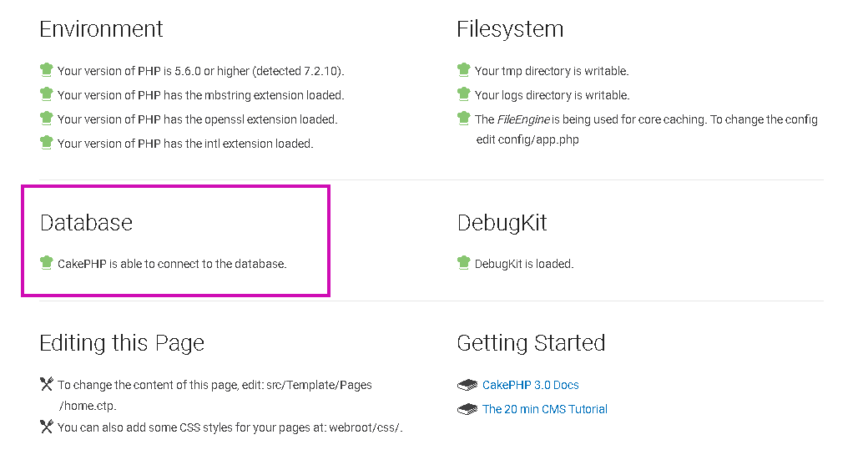Click the utensils icon beside CSS styles instruction

coord(47,427)
